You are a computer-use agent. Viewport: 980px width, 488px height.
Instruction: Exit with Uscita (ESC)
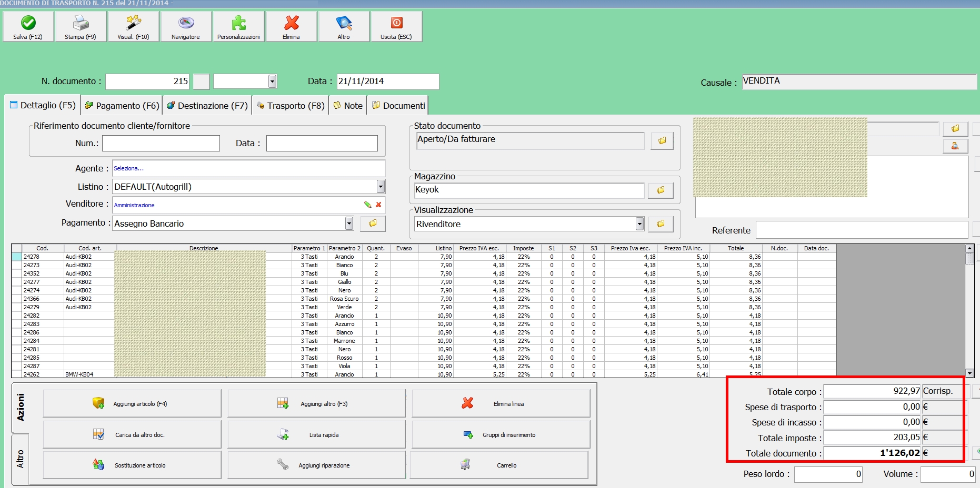[396, 27]
